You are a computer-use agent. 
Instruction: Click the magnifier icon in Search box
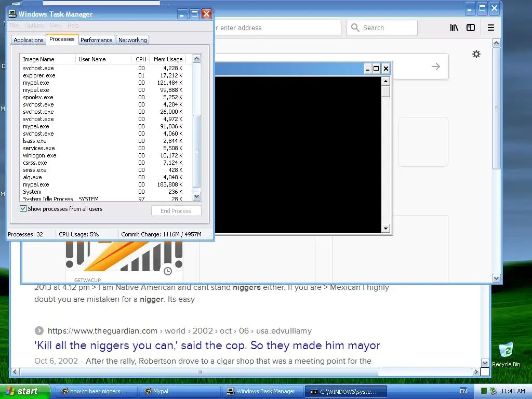click(355, 28)
